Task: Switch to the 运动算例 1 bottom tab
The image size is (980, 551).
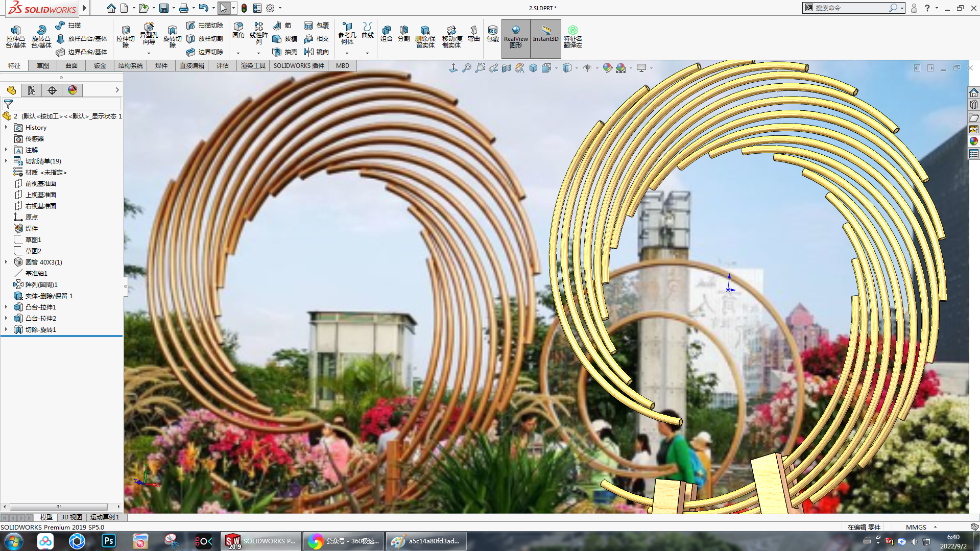Action: click(105, 517)
